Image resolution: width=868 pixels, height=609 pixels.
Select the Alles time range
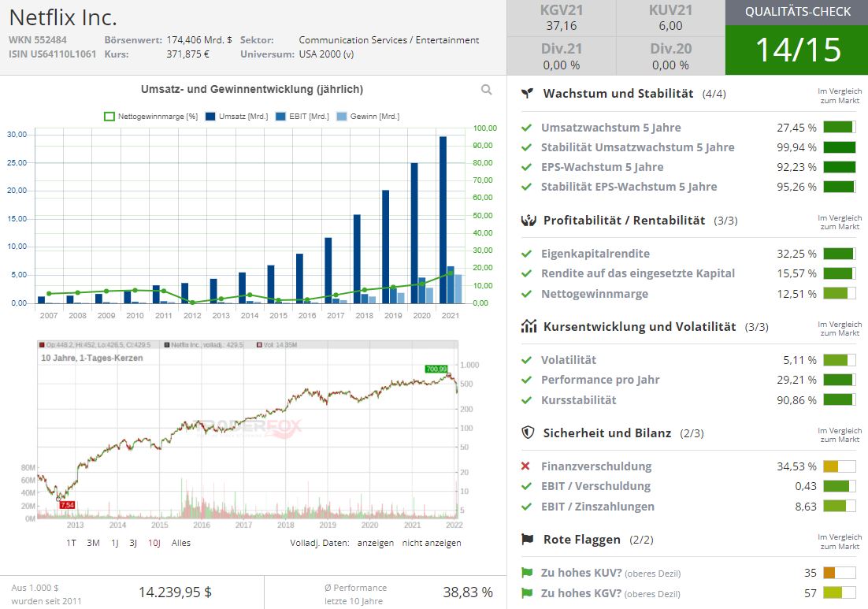(180, 543)
